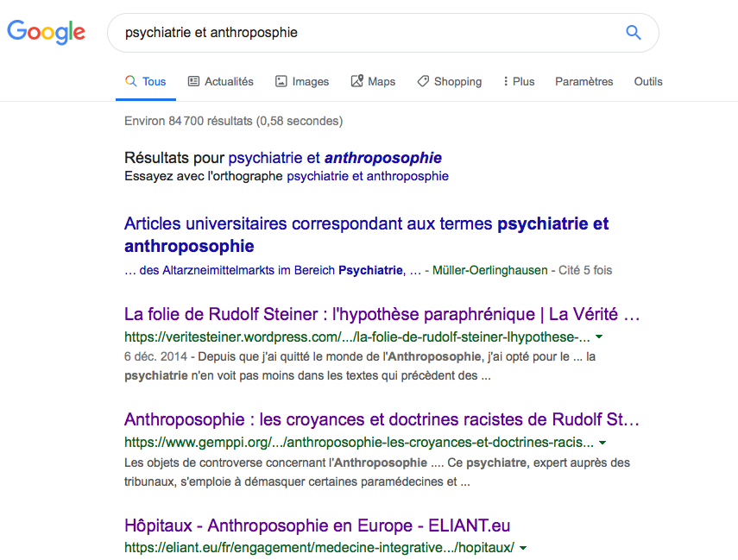
Task: Select the Shopping tab
Action: tap(449, 81)
